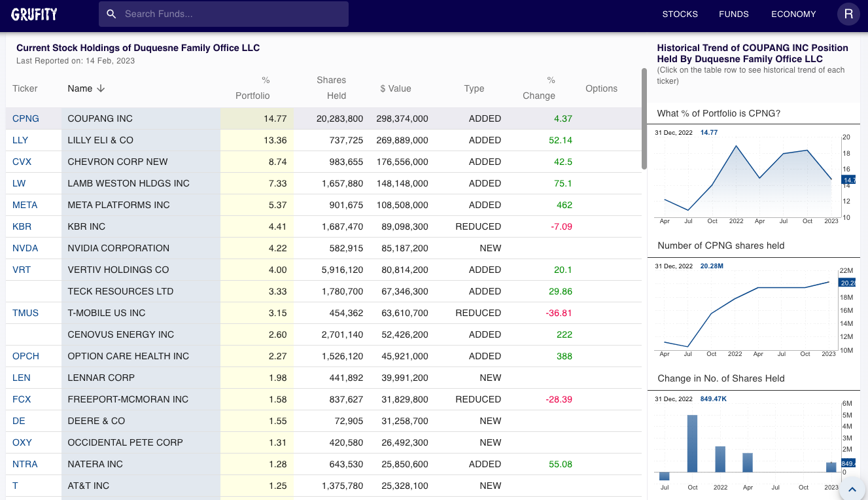
Task: Sort by $ Value column header
Action: pyautogui.click(x=396, y=88)
